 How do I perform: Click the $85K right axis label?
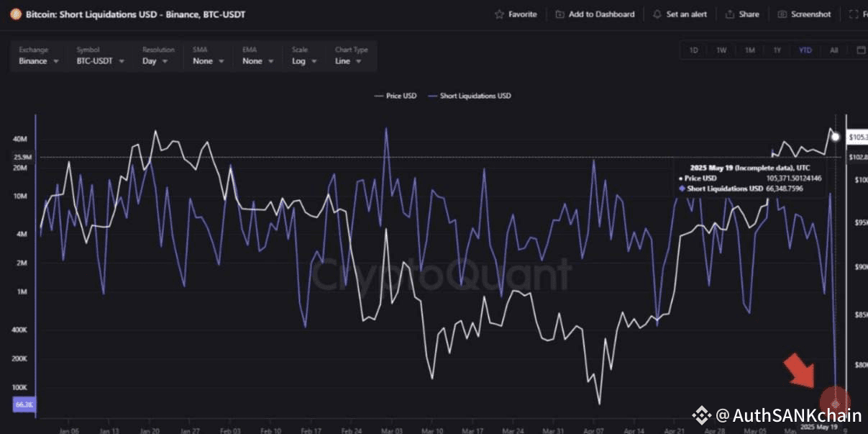tap(860, 315)
